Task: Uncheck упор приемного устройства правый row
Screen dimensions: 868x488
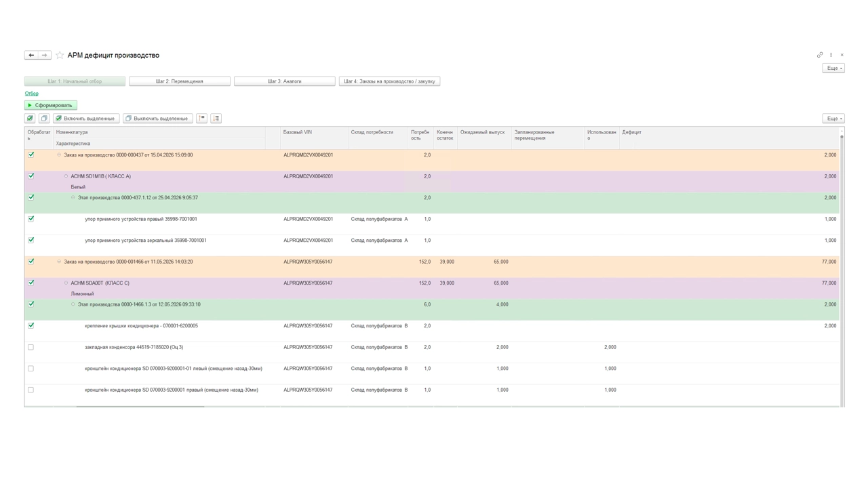Action: [31, 219]
